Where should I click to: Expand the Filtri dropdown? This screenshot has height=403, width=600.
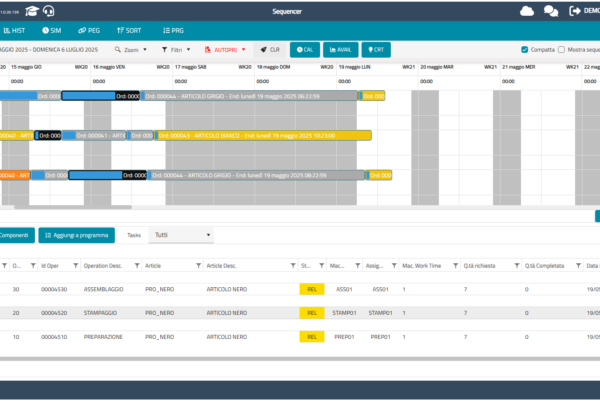point(176,50)
